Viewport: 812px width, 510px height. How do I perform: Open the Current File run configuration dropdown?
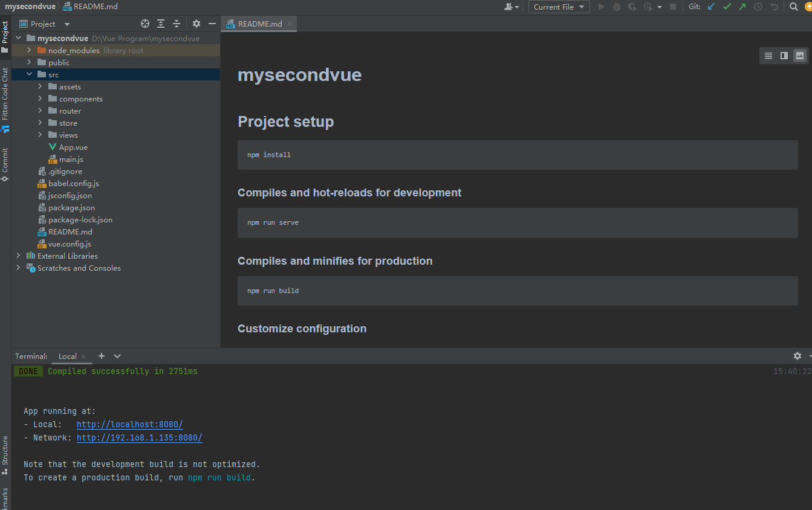[x=559, y=7]
